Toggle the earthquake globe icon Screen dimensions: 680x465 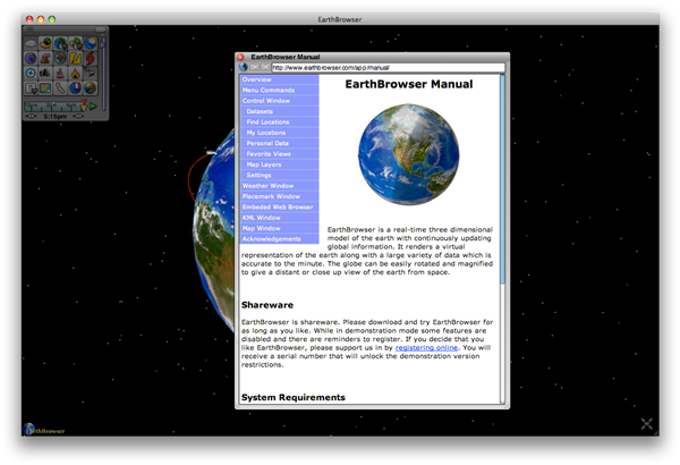(60, 58)
